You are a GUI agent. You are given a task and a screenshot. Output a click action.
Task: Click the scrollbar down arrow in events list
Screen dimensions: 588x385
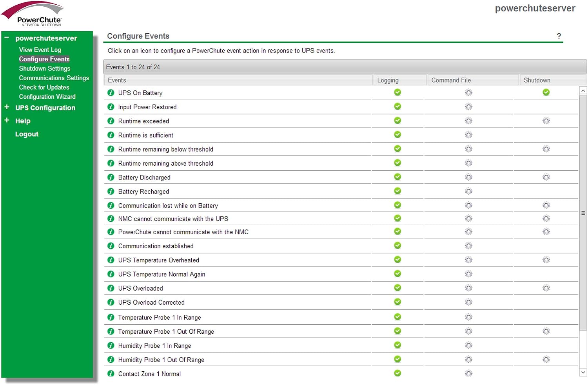click(583, 372)
